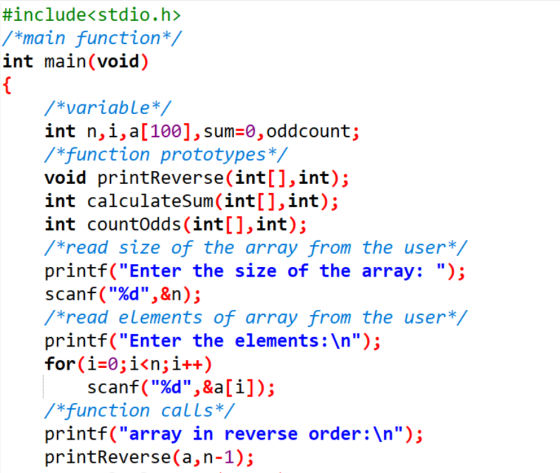Click the 'Enter the elements' printf line

213,341
